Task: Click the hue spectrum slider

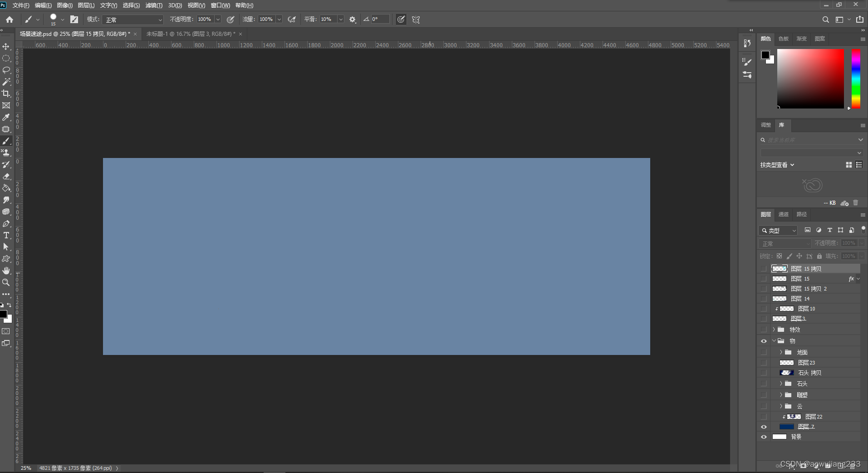Action: (856, 79)
